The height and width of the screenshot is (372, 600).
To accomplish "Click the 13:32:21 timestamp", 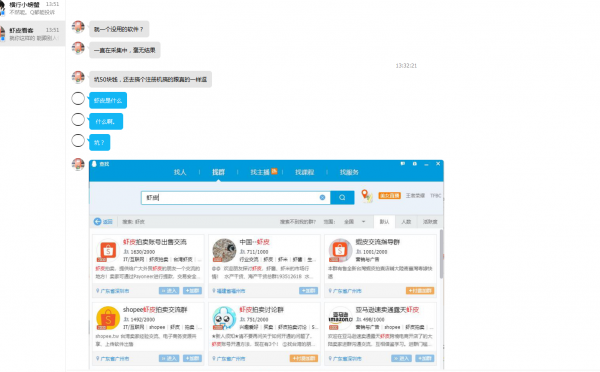I will [x=406, y=66].
